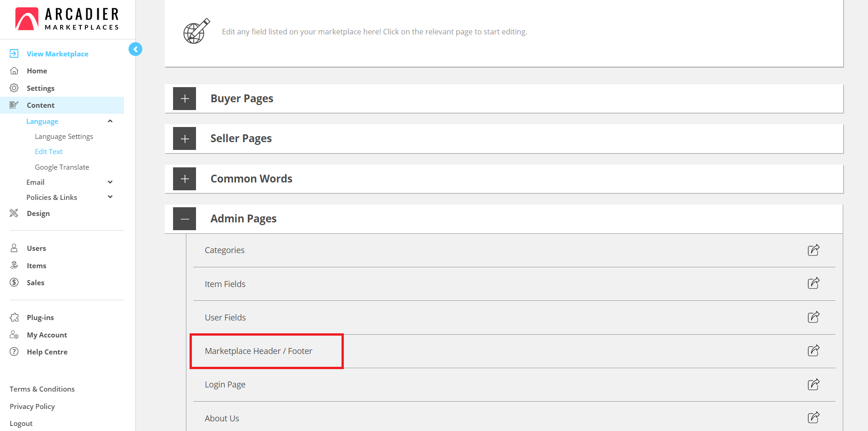Select the Categories row text

pos(224,250)
